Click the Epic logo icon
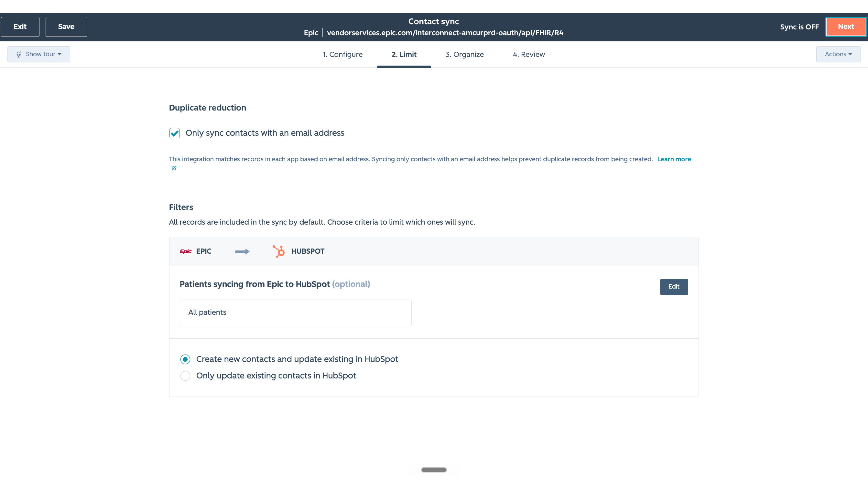The height and width of the screenshot is (488, 868). point(186,251)
